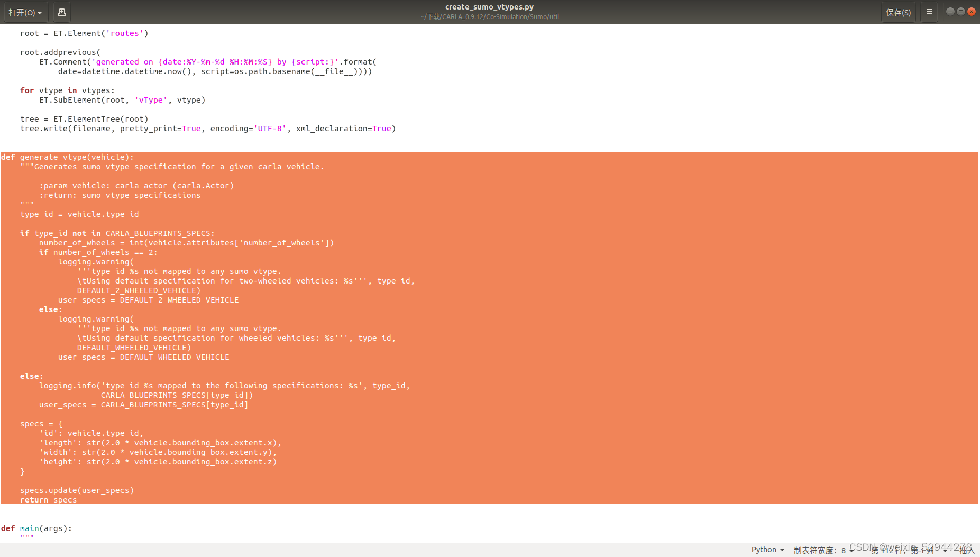980x557 pixels.
Task: Place cursor on def generate_vtype line
Action: pyautogui.click(x=77, y=157)
